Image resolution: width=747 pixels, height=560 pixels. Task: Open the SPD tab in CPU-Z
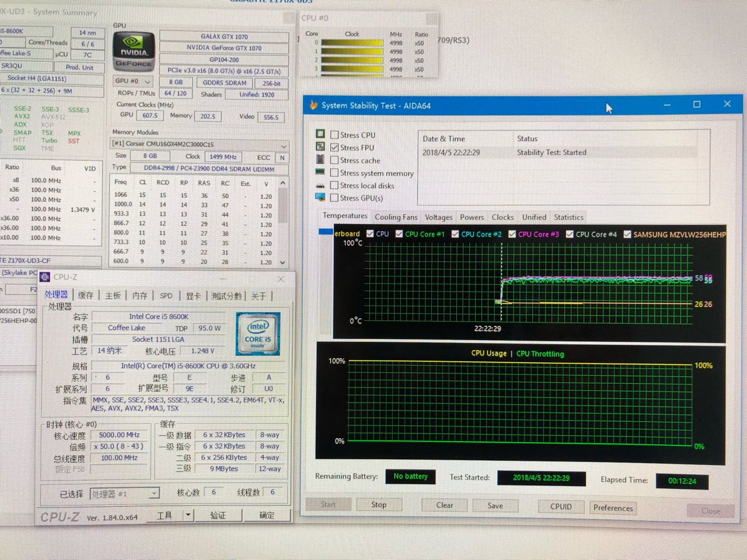pos(166,296)
